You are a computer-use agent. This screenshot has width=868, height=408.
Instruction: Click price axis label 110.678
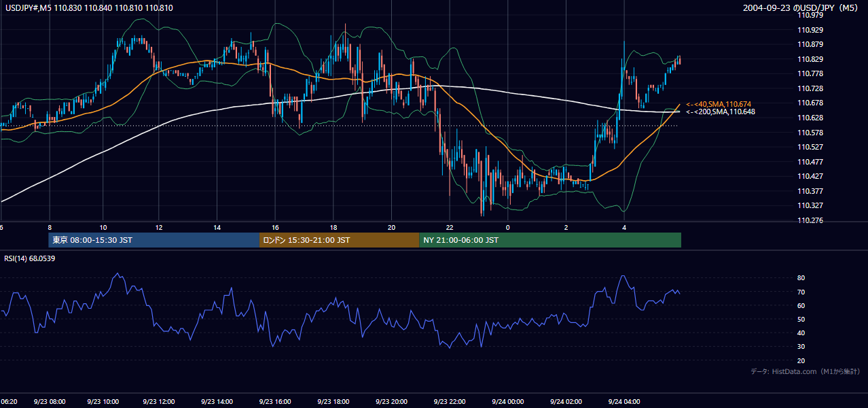coord(810,103)
